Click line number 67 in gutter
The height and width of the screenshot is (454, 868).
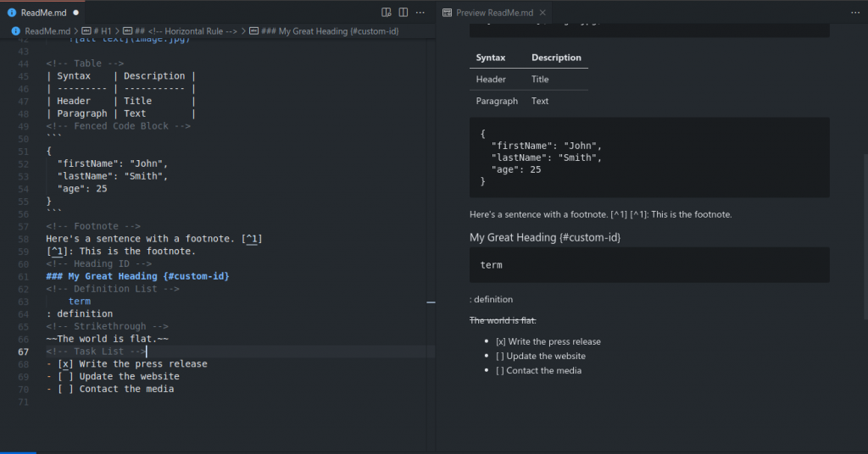click(23, 352)
